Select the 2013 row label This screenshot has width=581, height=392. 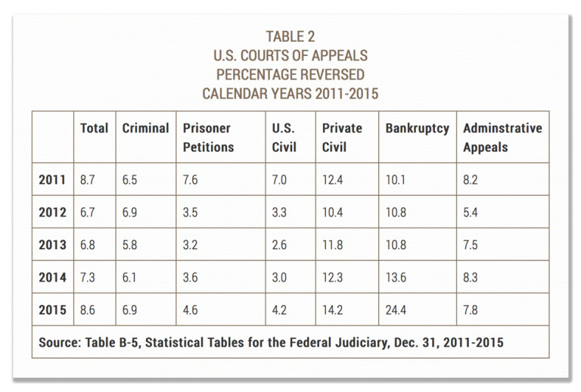pyautogui.click(x=52, y=245)
